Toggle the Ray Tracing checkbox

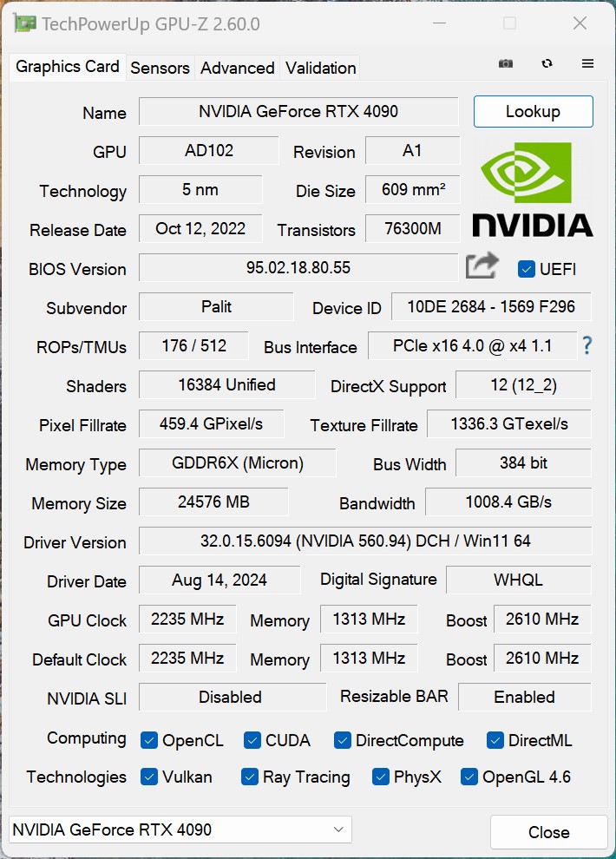coord(250,777)
